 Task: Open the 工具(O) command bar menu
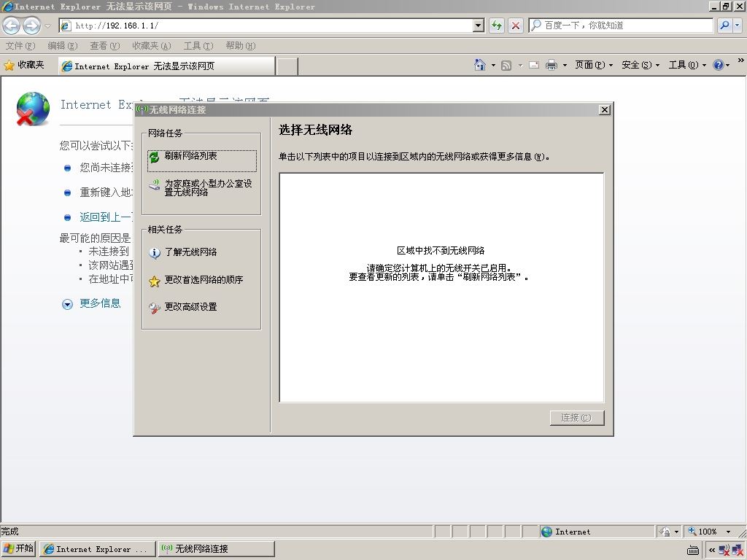(x=687, y=65)
